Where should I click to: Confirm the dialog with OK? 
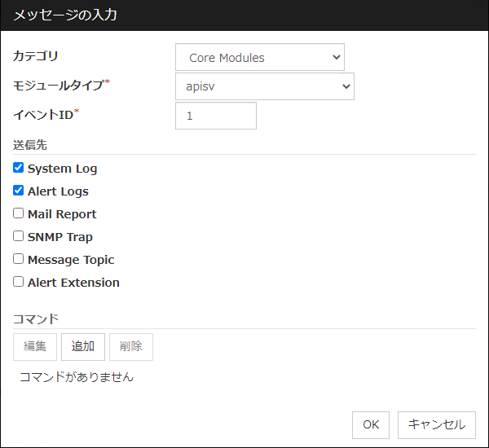pos(371,424)
